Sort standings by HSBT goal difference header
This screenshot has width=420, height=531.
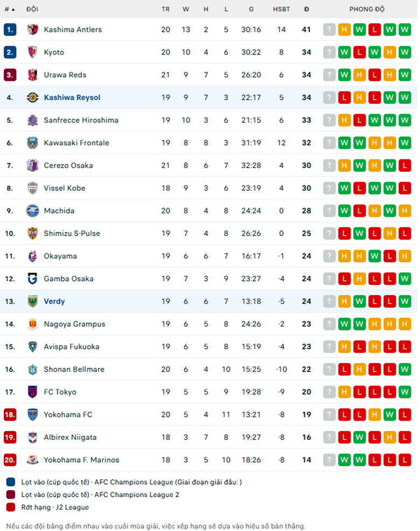pos(281,9)
